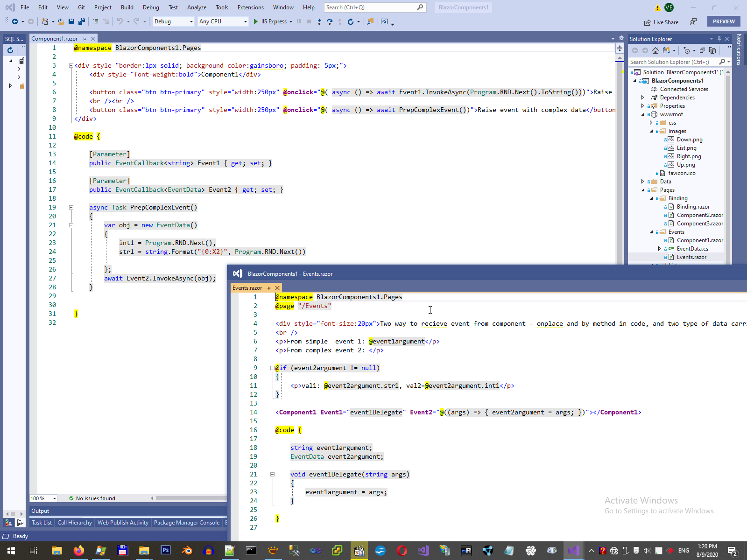Open the Debug configuration dropdown
747x560 pixels.
pos(173,21)
